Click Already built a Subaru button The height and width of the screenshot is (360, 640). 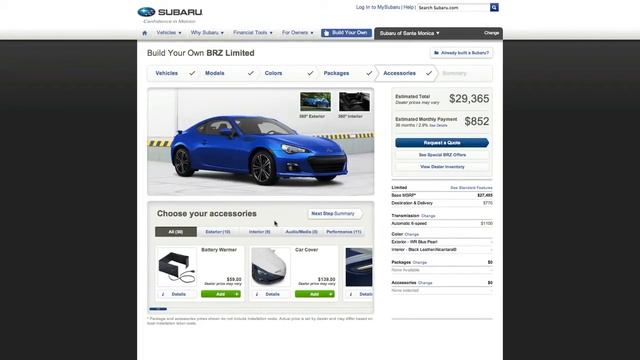pos(461,53)
